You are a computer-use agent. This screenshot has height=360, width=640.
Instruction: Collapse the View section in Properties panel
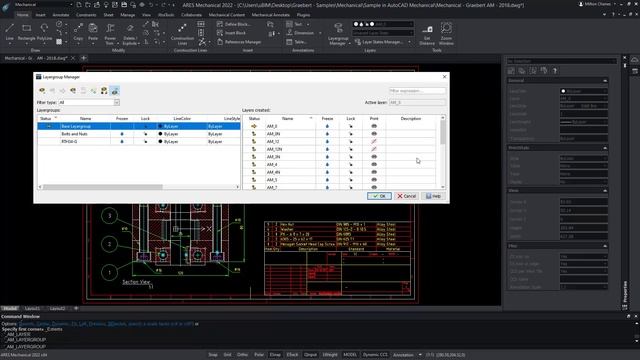[x=605, y=191]
